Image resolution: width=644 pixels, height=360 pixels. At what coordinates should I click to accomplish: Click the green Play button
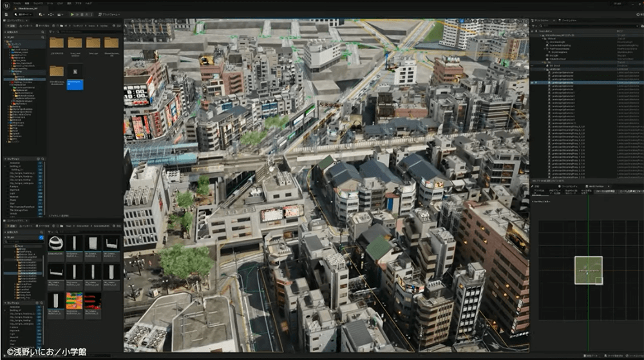[72, 14]
